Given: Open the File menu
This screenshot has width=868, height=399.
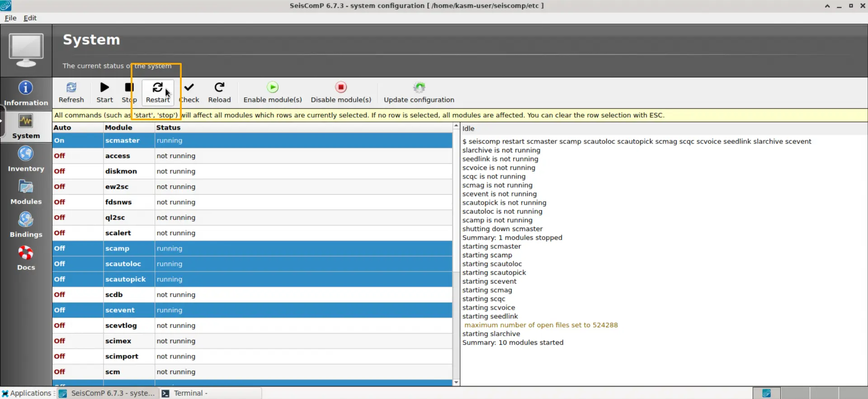Looking at the screenshot, I should [x=10, y=18].
